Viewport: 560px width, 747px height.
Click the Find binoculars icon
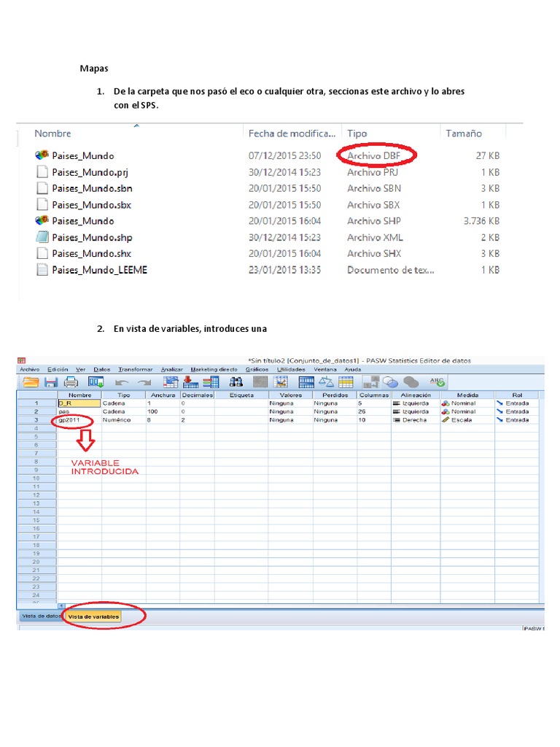[236, 382]
